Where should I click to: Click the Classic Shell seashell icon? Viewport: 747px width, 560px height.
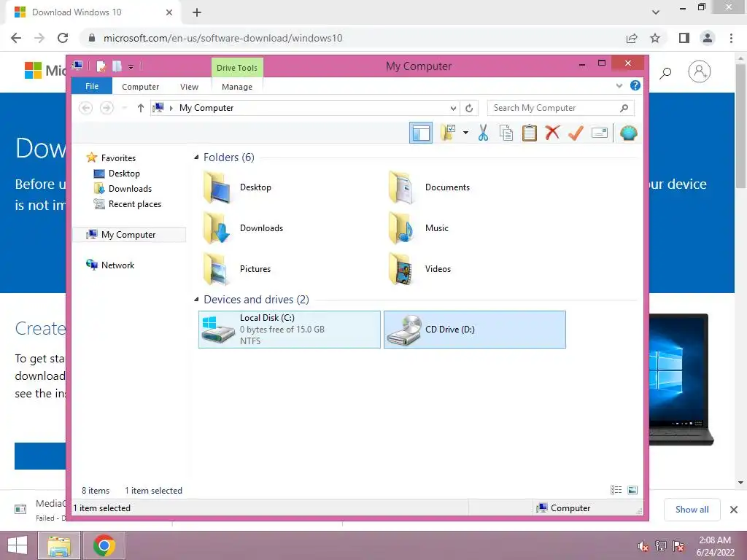(628, 133)
